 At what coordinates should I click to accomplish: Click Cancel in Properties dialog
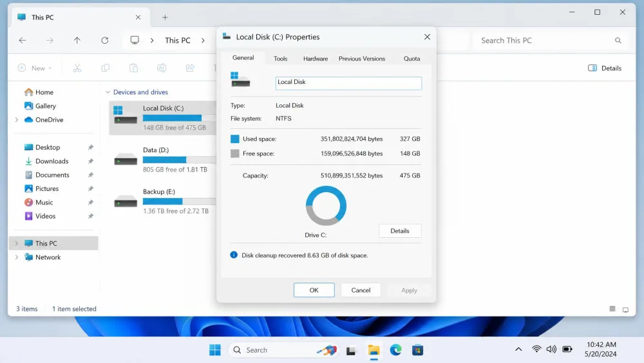(x=361, y=290)
